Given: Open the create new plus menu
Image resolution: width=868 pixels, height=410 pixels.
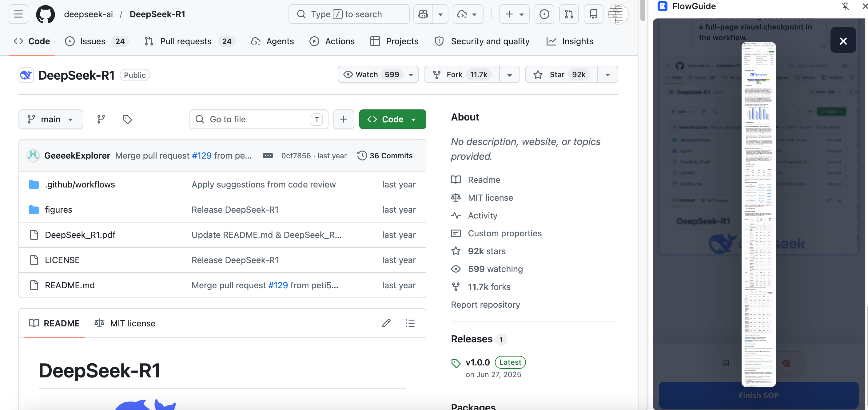Looking at the screenshot, I should [x=514, y=14].
